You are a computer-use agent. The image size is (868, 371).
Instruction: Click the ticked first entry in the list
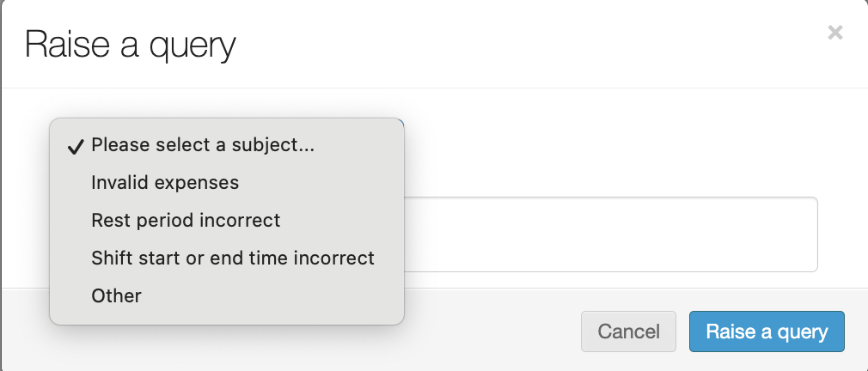(x=203, y=146)
